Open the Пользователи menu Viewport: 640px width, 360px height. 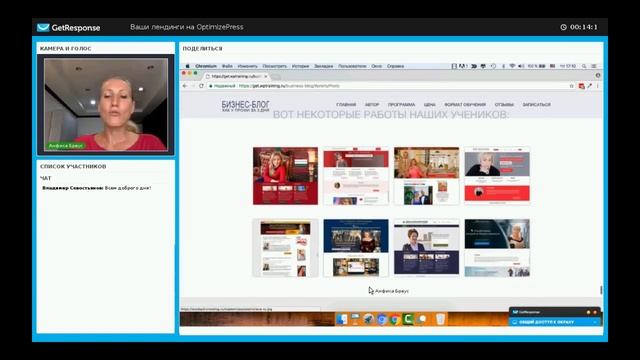pyautogui.click(x=352, y=66)
